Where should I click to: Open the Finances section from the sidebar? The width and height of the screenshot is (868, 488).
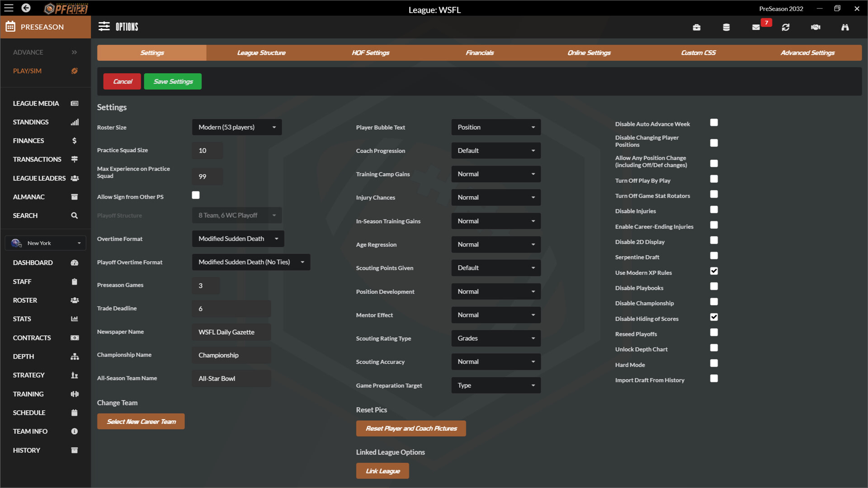28,141
